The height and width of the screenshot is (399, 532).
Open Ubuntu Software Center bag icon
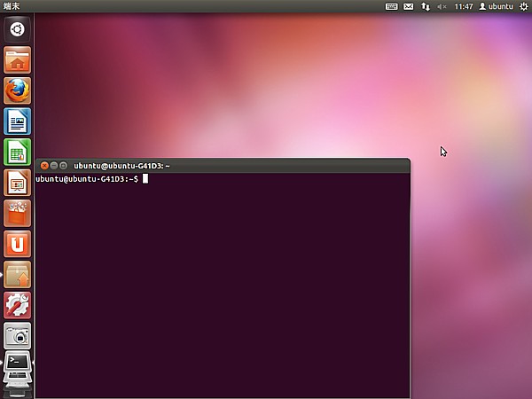17,213
